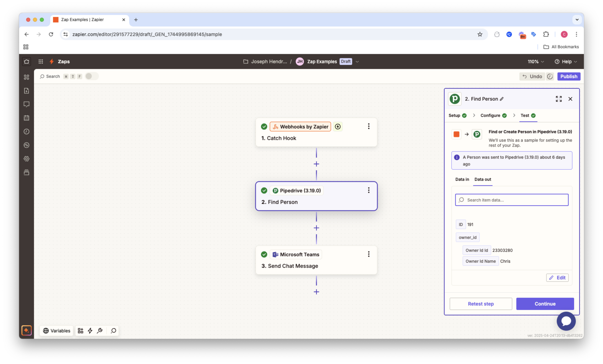Image resolution: width=603 pixels, height=364 pixels.
Task: Open the 110% zoom dropdown
Action: [x=536, y=62]
